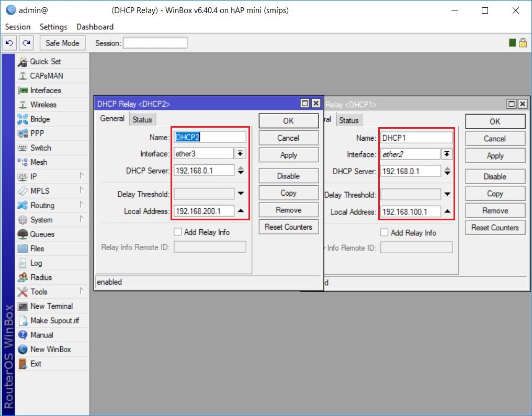Screen dimensions: 532x416
Task: Click DHCP Server stepper arrows in DHCP1 window
Action: [447, 171]
